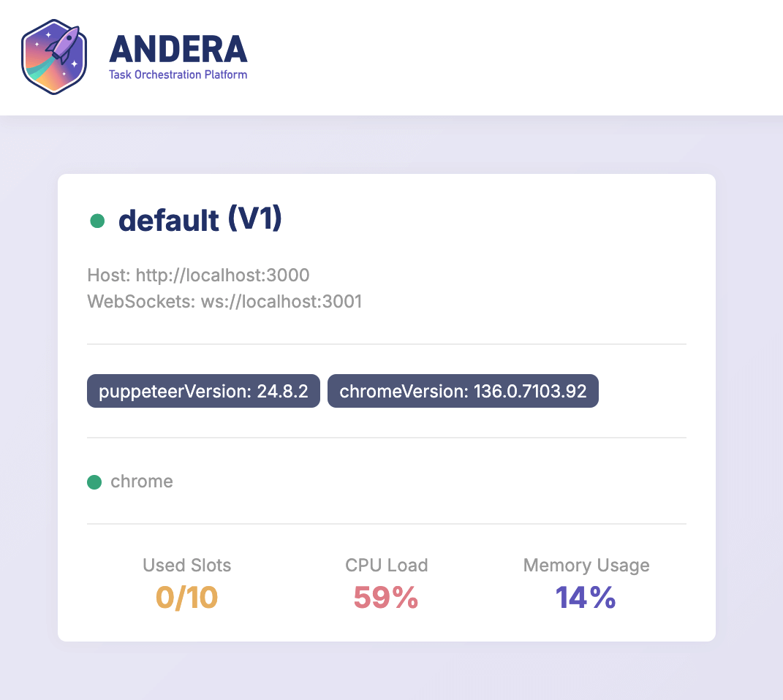Click the green dot next to chrome
This screenshot has width=783, height=700.
pos(94,482)
